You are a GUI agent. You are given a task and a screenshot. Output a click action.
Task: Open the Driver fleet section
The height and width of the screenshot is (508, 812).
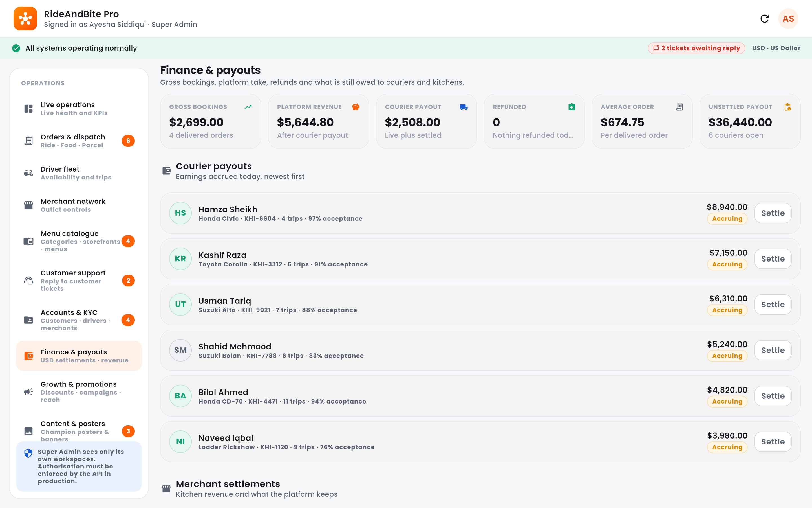point(79,173)
